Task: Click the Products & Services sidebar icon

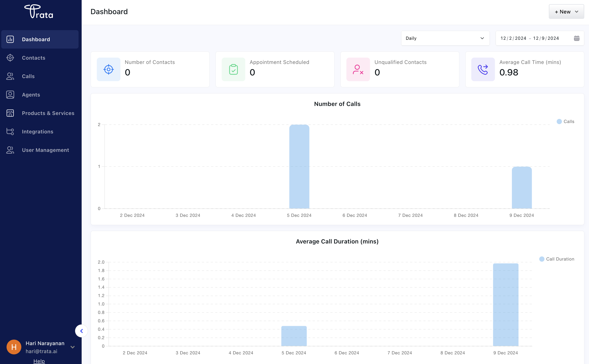Action: (x=10, y=113)
